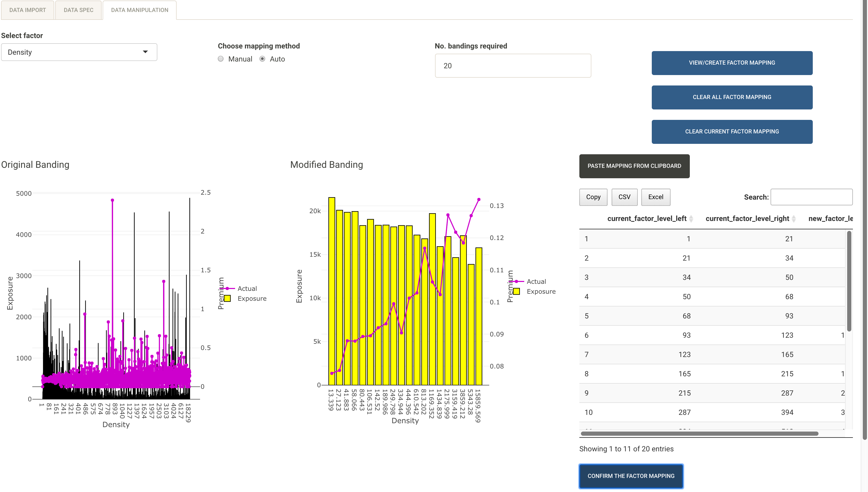The width and height of the screenshot is (868, 492).
Task: Select the Manual mapping method
Action: point(221,59)
